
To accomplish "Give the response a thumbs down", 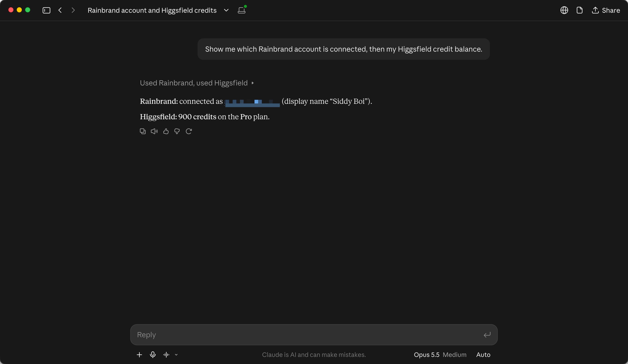I will 177,131.
